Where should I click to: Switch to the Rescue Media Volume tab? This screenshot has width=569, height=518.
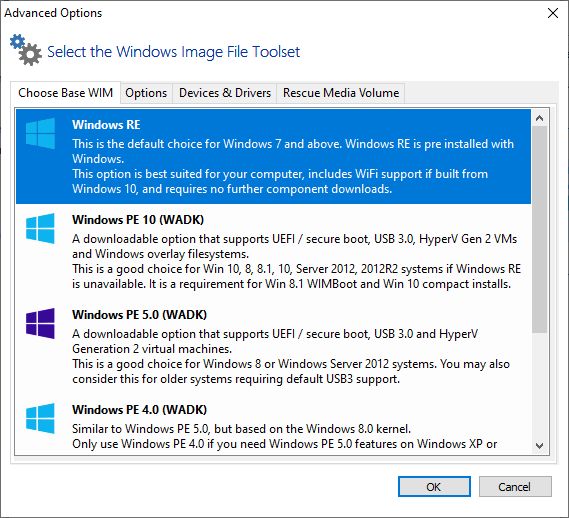pos(341,93)
